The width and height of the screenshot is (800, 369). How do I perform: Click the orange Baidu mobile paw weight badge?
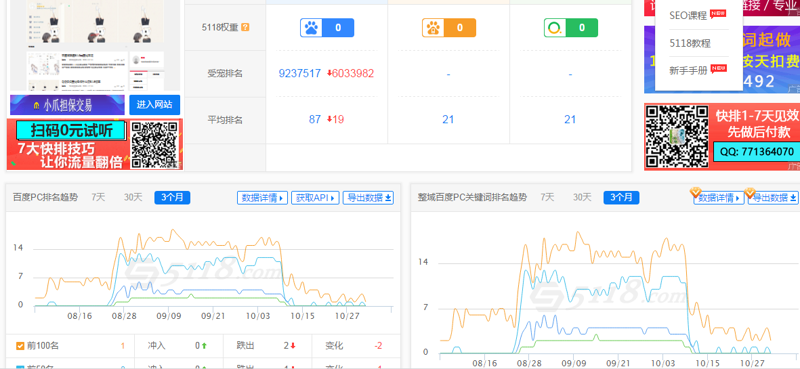pos(448,28)
